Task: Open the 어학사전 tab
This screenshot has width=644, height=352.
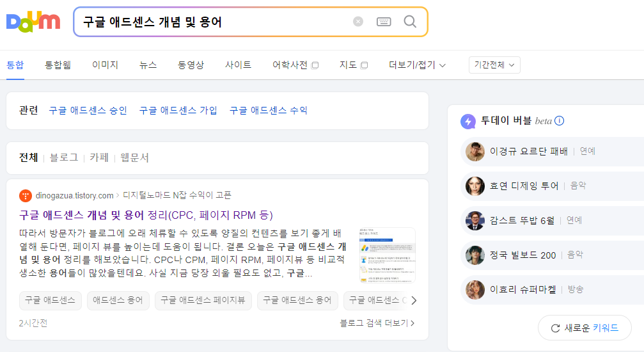Action: pyautogui.click(x=290, y=65)
